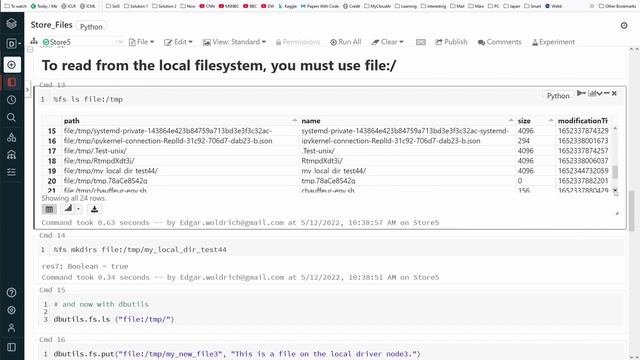
Task: Click the notebook page vertical scrollbar
Action: (x=632, y=210)
